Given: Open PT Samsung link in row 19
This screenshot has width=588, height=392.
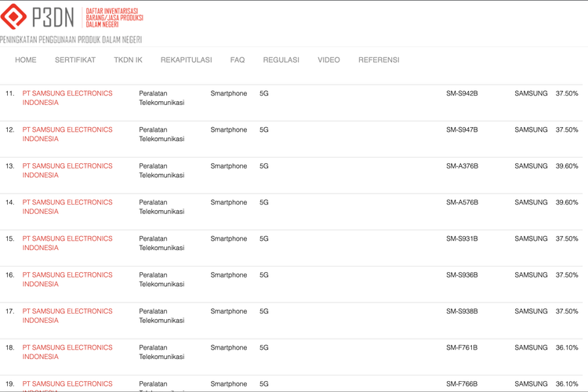Looking at the screenshot, I should pos(67,384).
